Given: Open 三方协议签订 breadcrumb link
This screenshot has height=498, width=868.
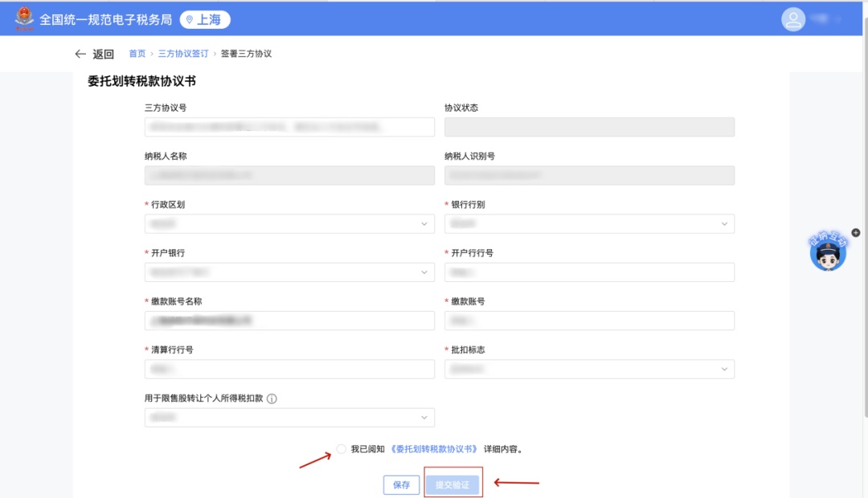Looking at the screenshot, I should click(x=183, y=54).
